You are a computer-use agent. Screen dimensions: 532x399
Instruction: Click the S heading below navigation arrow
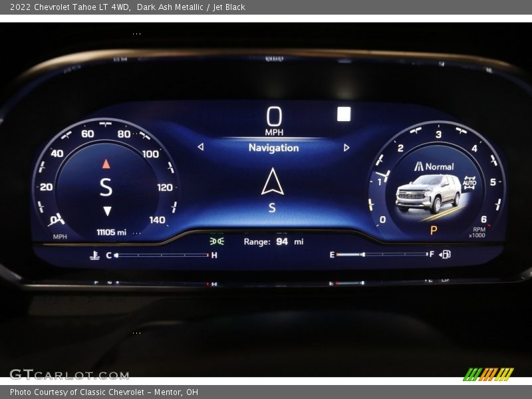click(x=272, y=207)
